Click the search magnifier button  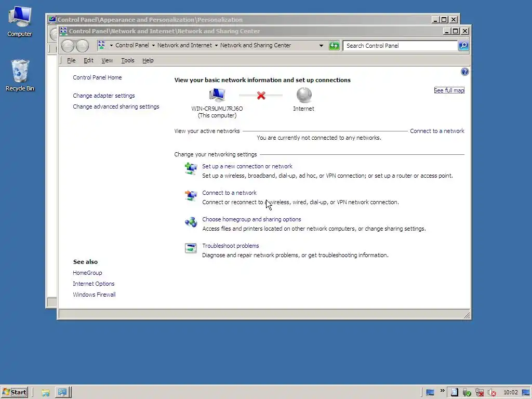click(x=463, y=46)
